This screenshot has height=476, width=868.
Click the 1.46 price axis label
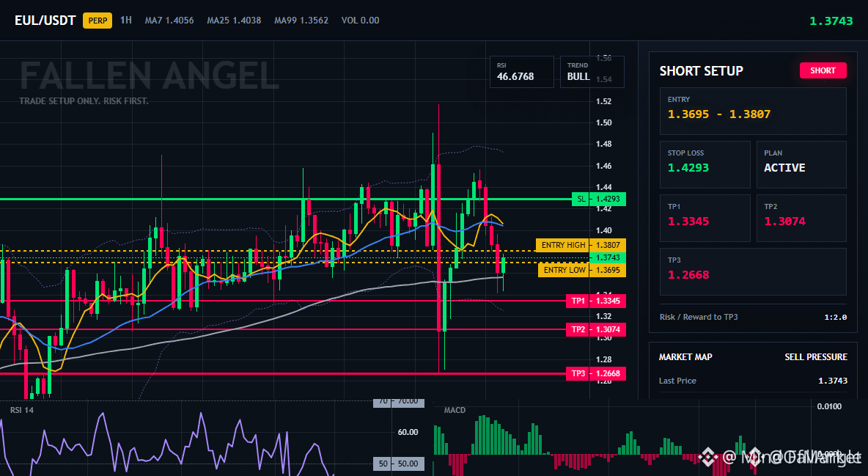click(x=604, y=166)
